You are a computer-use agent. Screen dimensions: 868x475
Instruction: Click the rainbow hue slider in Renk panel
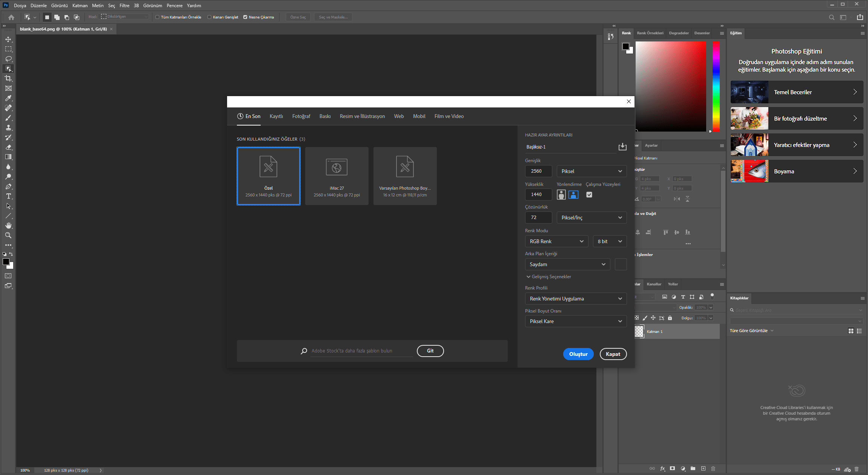point(716,87)
